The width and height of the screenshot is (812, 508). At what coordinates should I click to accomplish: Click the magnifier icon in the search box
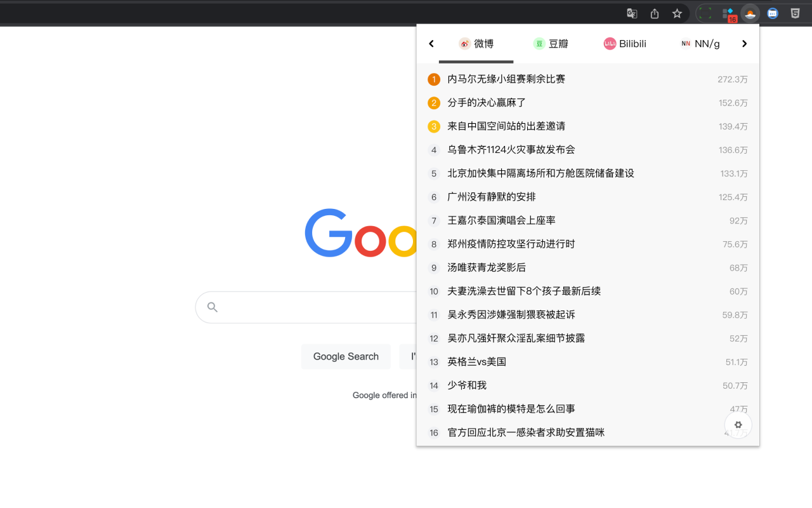pyautogui.click(x=211, y=307)
